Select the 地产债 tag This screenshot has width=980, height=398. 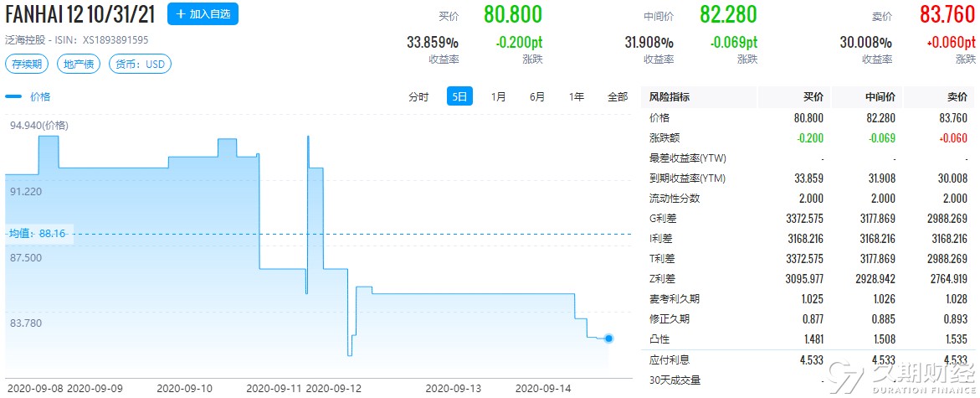tap(79, 63)
